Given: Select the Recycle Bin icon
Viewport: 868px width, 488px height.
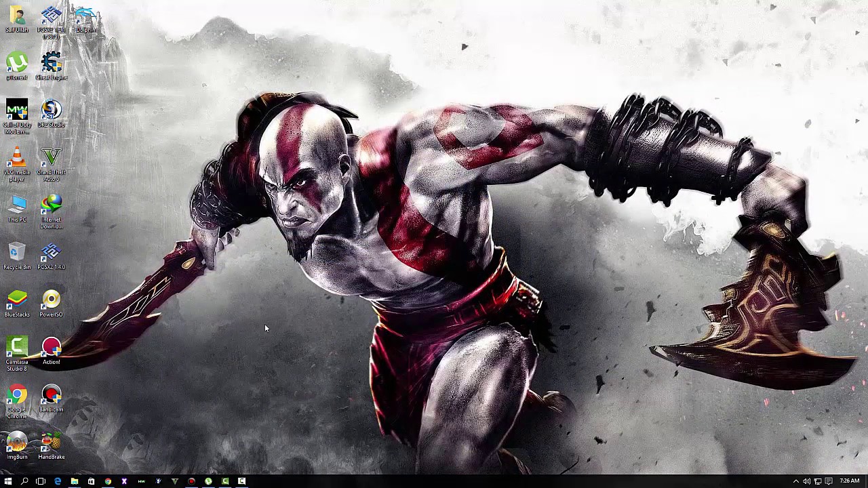Looking at the screenshot, I should [17, 253].
